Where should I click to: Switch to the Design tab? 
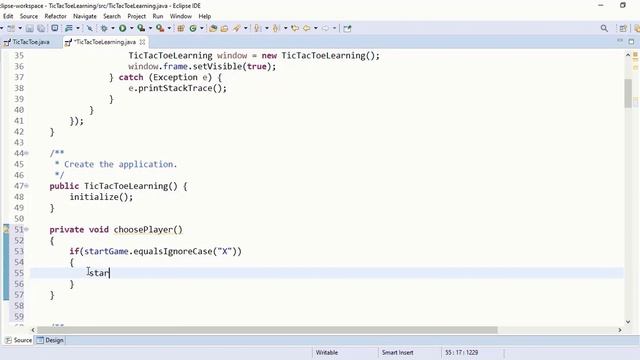point(50,340)
